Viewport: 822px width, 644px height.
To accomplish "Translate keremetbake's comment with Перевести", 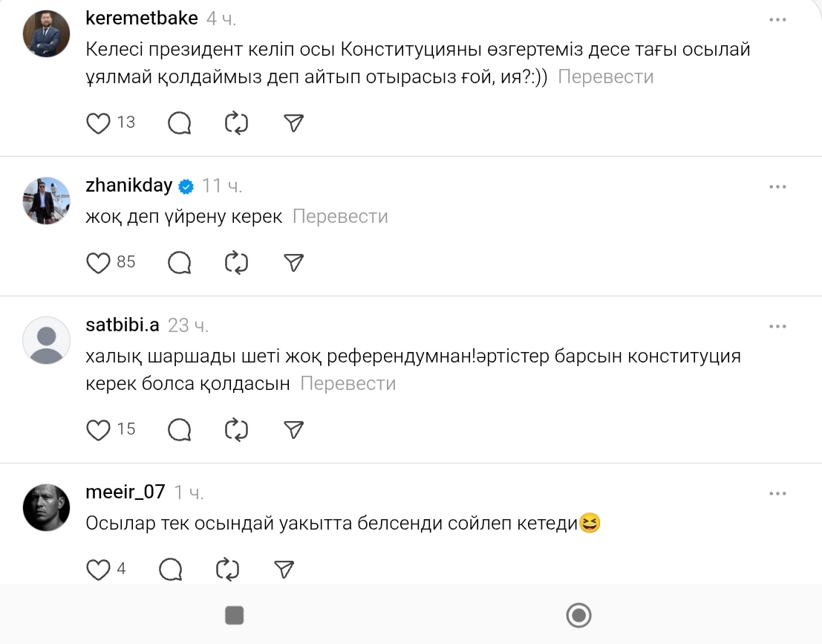I will pos(605,77).
